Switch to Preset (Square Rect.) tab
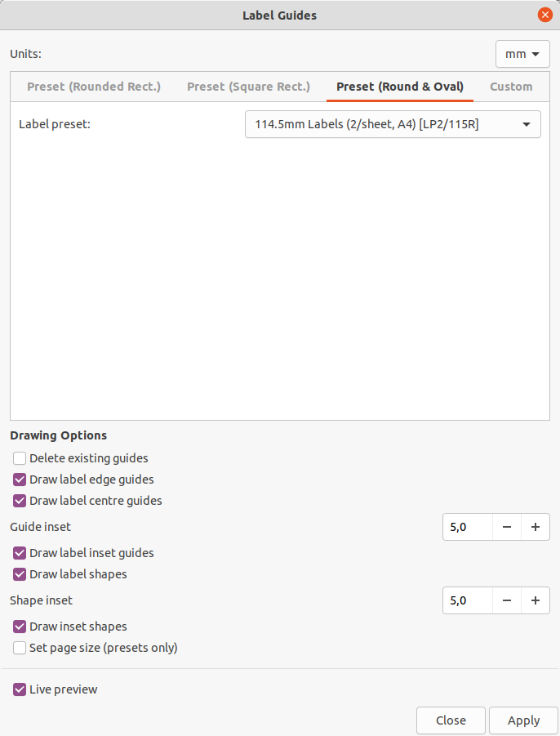Viewport: 560px width, 736px height. [x=249, y=87]
